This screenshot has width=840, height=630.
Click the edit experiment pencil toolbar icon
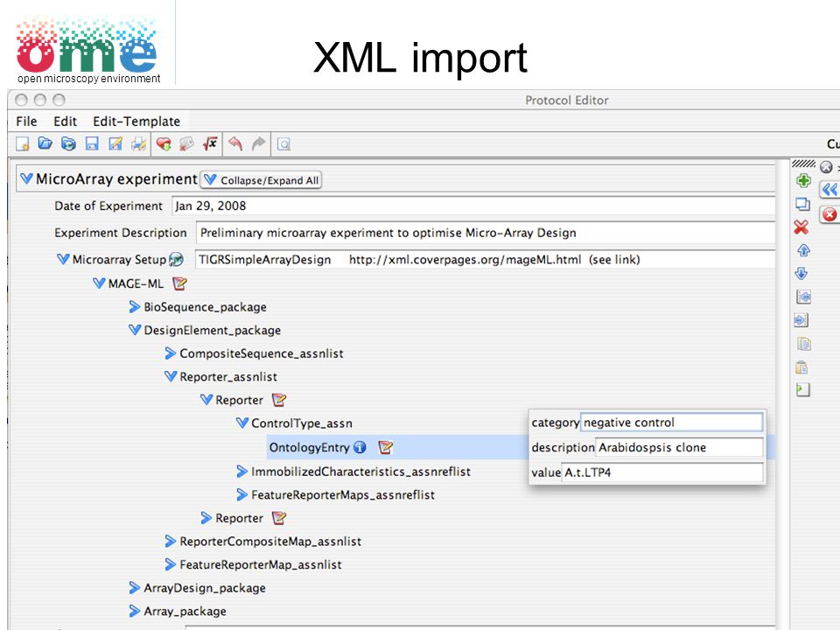coord(115,143)
